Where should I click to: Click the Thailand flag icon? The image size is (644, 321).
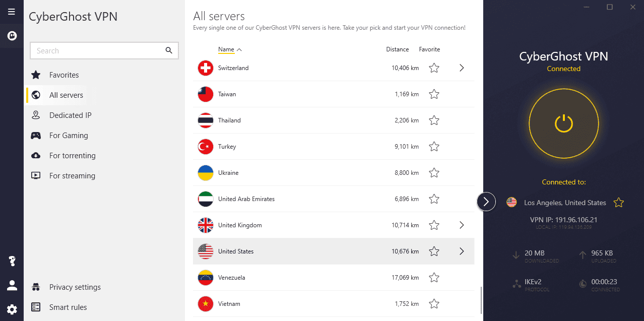coord(206,120)
